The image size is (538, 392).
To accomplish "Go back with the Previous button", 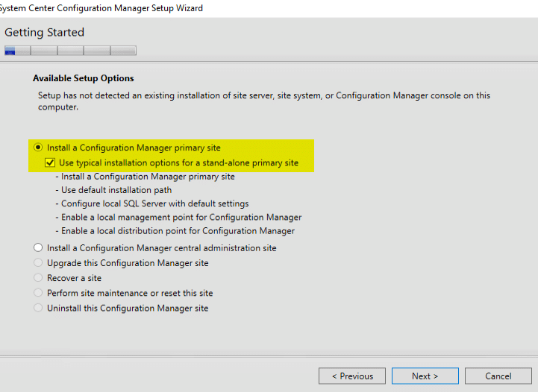I will (x=352, y=376).
